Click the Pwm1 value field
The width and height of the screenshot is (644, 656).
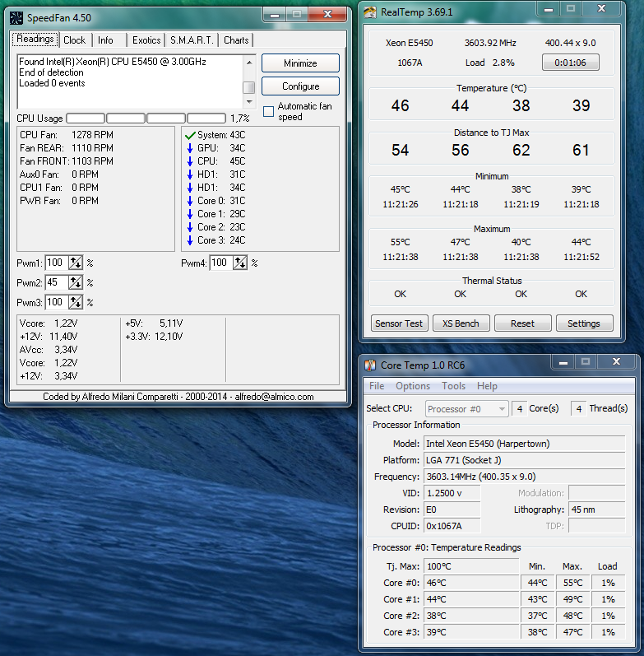[57, 263]
